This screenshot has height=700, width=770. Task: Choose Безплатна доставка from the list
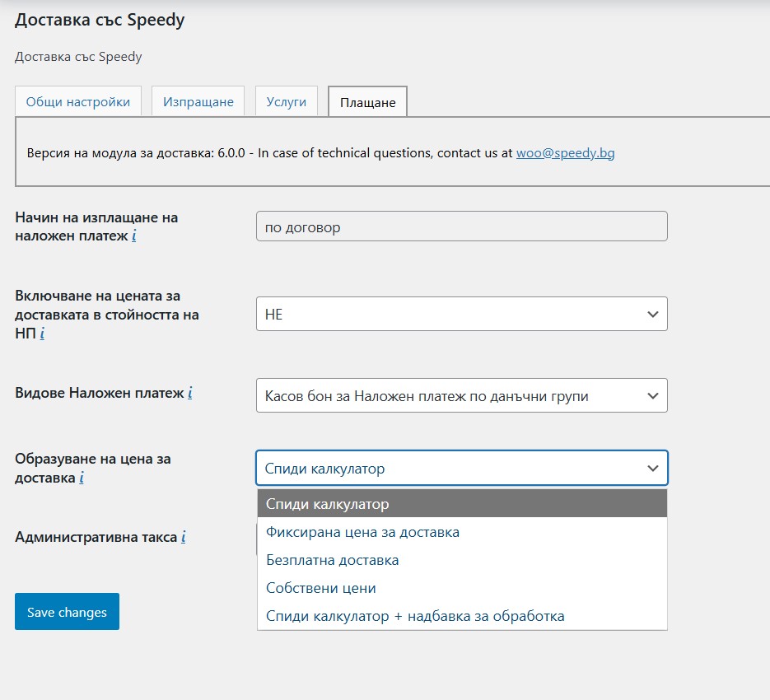coord(333,559)
